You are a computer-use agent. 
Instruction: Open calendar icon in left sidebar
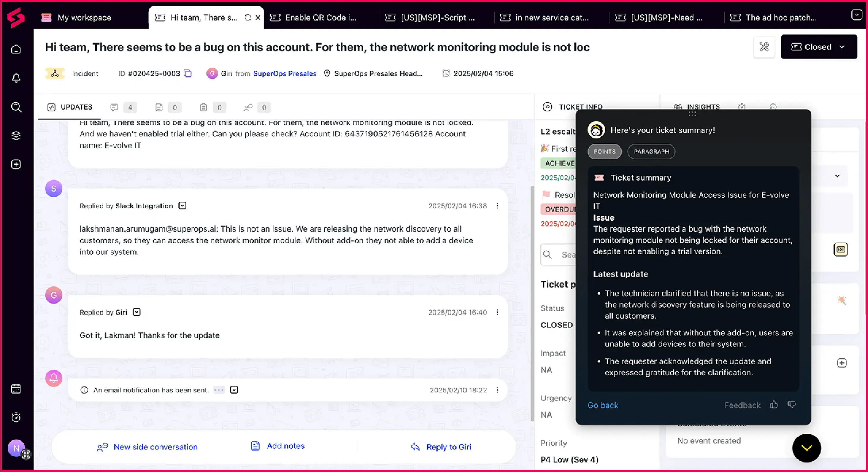[16, 389]
